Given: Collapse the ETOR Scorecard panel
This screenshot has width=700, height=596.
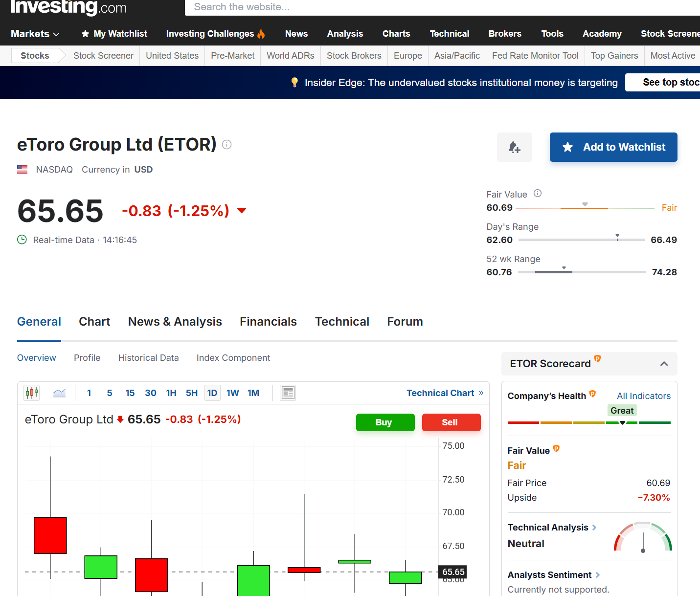Looking at the screenshot, I should click(x=664, y=364).
